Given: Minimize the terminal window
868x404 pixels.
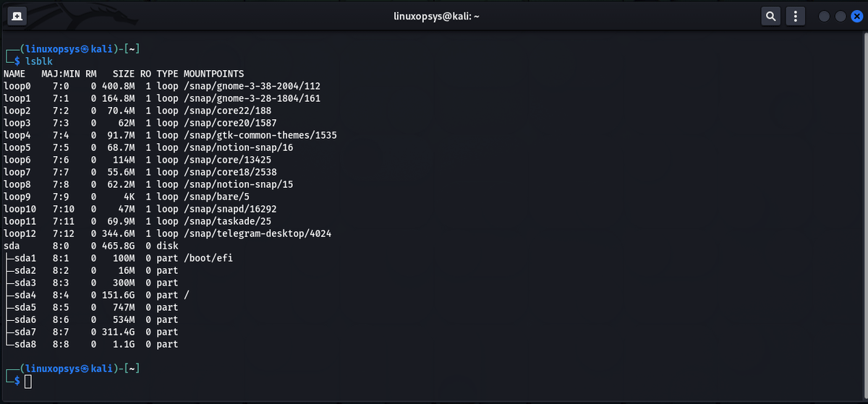Looking at the screenshot, I should 824,16.
